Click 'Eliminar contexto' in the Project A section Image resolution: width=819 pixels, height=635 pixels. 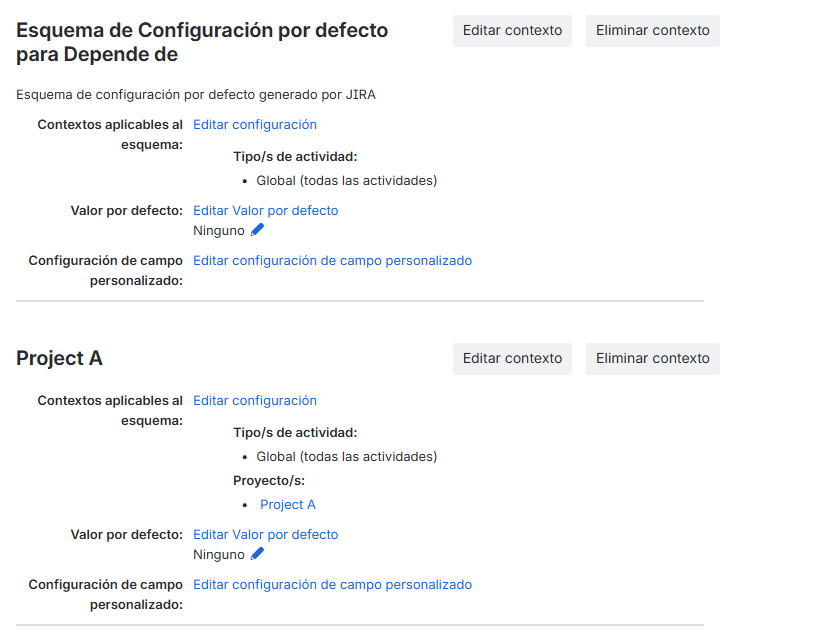click(x=652, y=359)
